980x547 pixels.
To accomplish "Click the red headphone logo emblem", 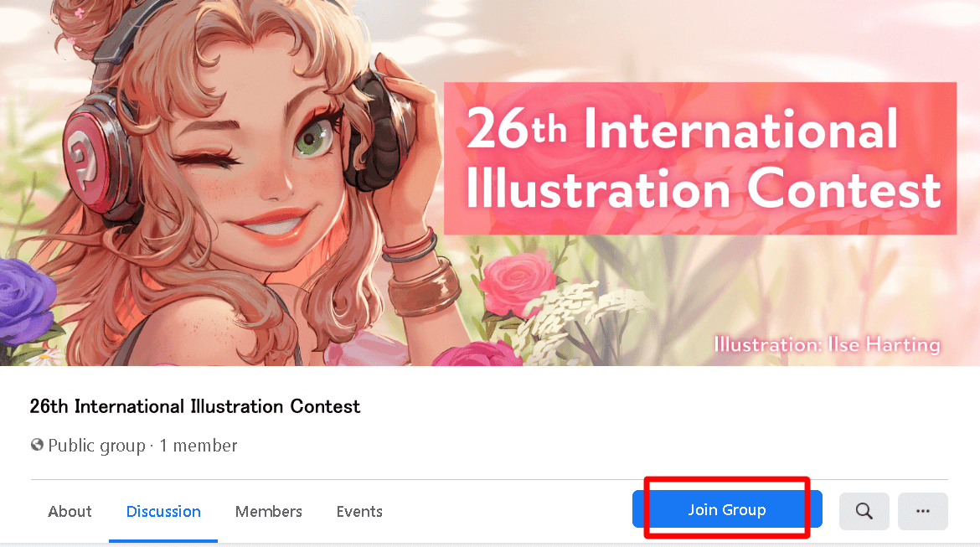I will 85,157.
